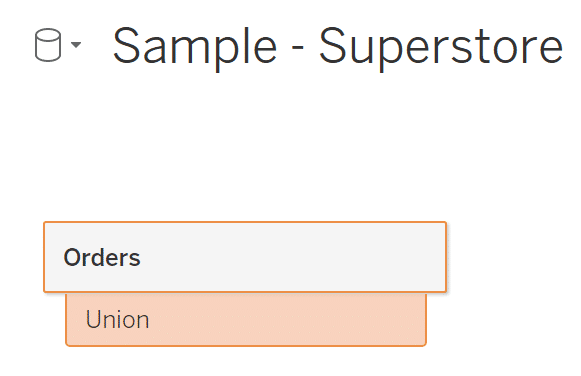Select the gray cylinder icon beside the title
581x376 pixels.
[x=48, y=45]
